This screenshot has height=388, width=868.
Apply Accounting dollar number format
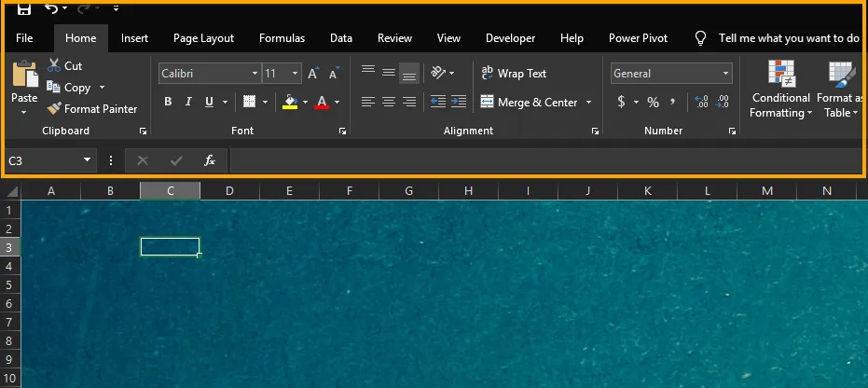(x=621, y=102)
